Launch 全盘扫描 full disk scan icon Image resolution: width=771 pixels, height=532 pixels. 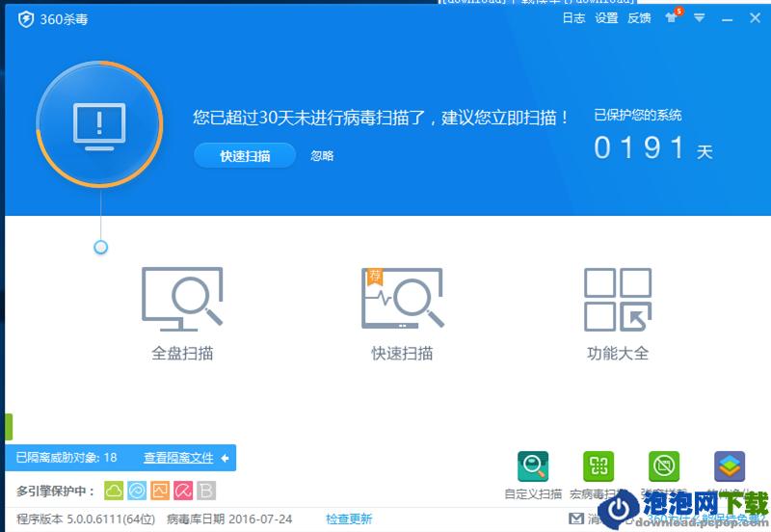(x=182, y=299)
